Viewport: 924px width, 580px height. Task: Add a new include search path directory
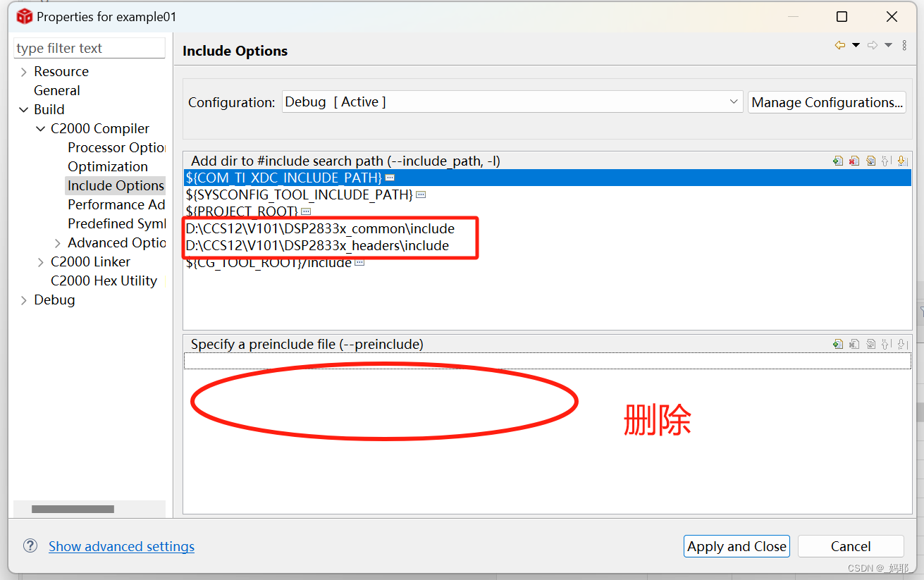[838, 161]
